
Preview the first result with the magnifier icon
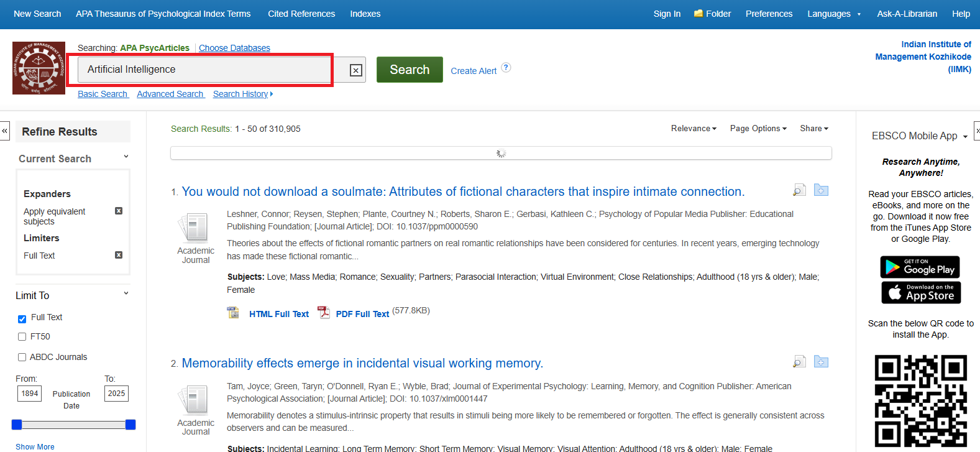799,190
